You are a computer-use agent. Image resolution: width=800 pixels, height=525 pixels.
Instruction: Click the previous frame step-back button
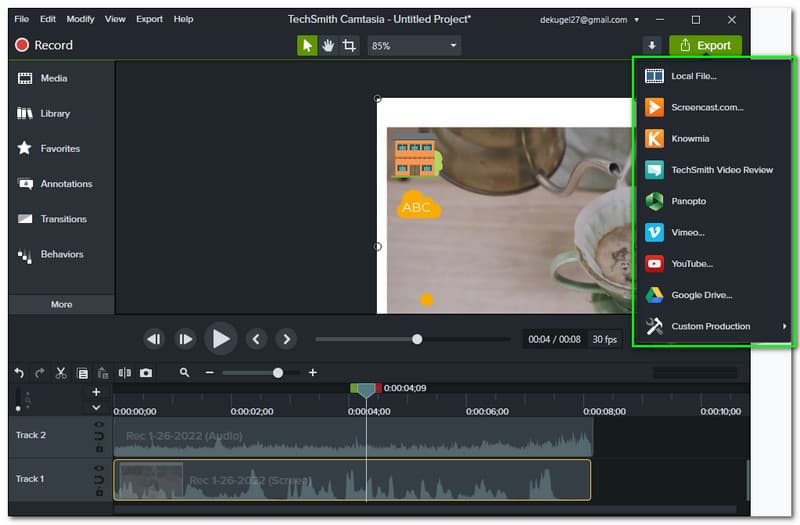pyautogui.click(x=154, y=339)
